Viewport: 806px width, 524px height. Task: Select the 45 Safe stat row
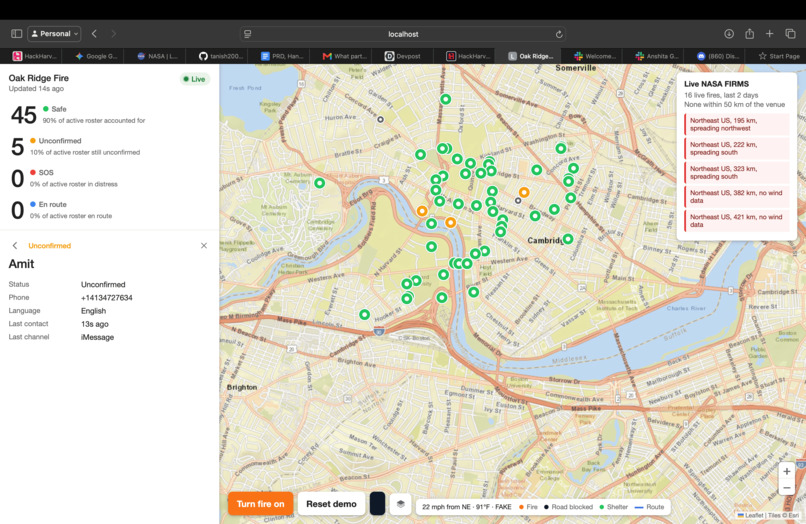(109, 115)
